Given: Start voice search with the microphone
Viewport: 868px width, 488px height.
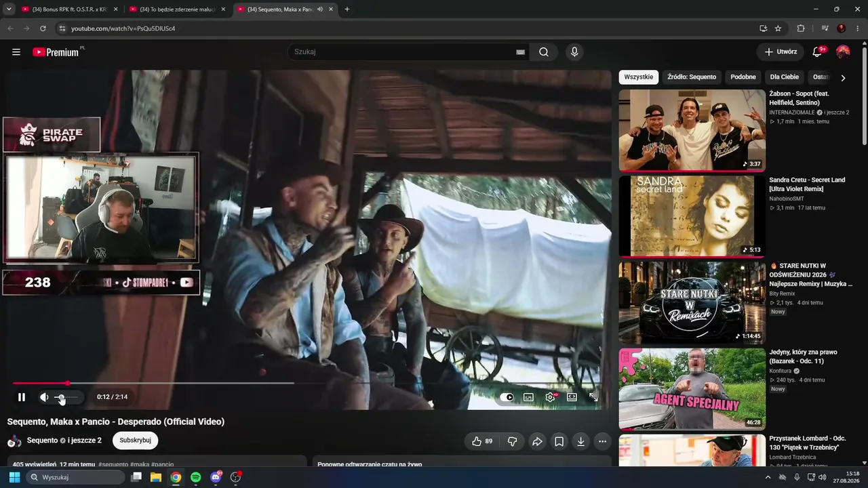Looking at the screenshot, I should pos(574,52).
